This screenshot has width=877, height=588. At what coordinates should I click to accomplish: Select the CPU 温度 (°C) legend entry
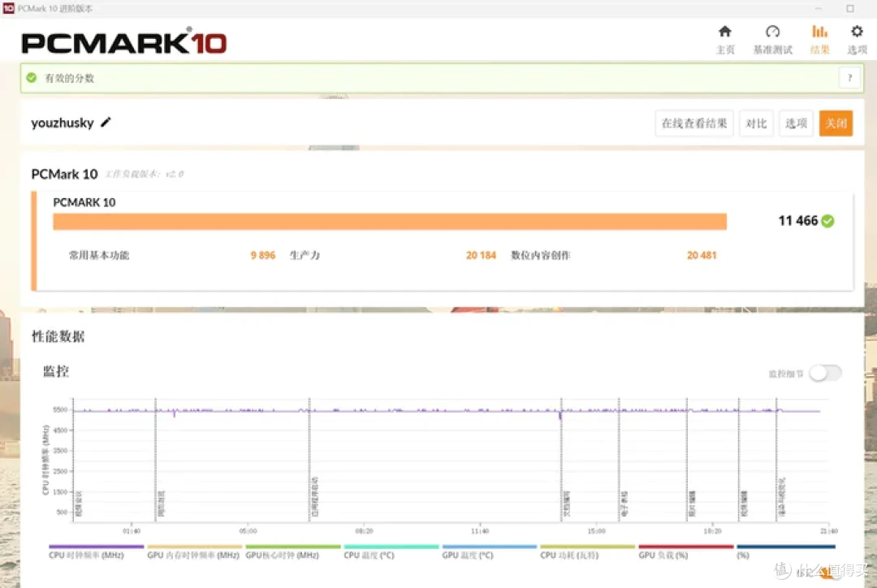tap(391, 551)
